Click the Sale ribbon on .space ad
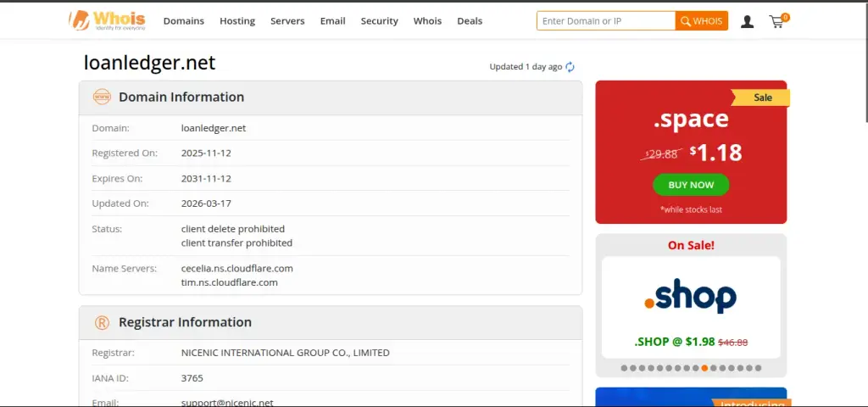This screenshot has height=407, width=868. [762, 98]
